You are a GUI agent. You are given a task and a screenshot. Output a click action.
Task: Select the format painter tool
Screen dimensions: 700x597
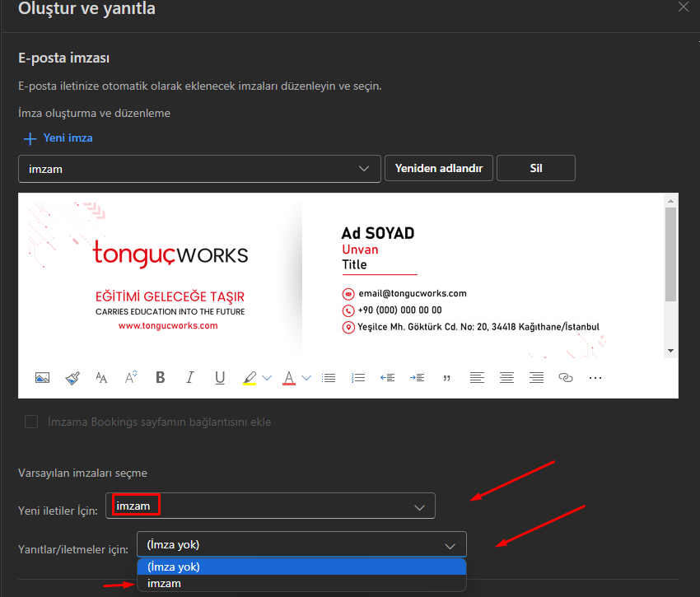pyautogui.click(x=72, y=378)
